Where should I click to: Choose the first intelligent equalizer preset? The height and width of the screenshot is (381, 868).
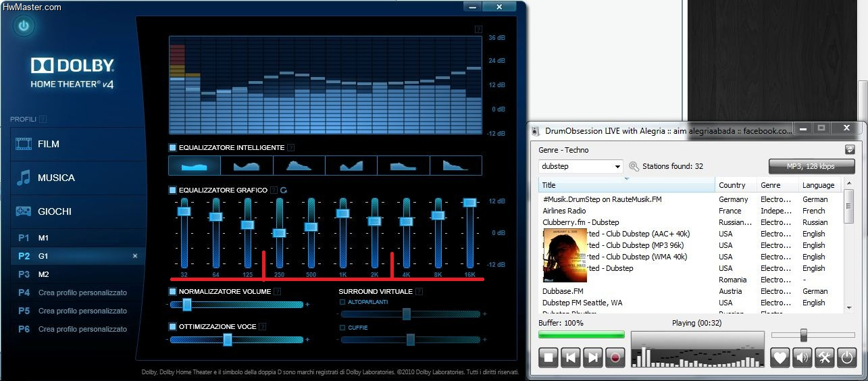(195, 166)
